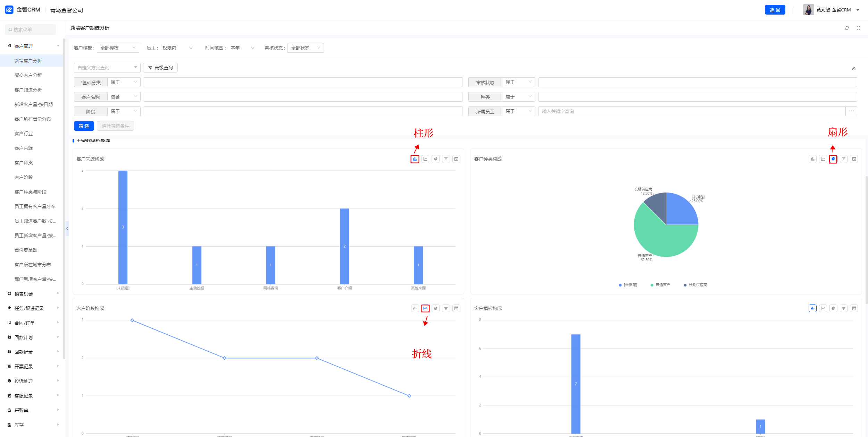Select bar view icon for 客户模板构成
Image resolution: width=868 pixels, height=437 pixels.
coord(813,308)
